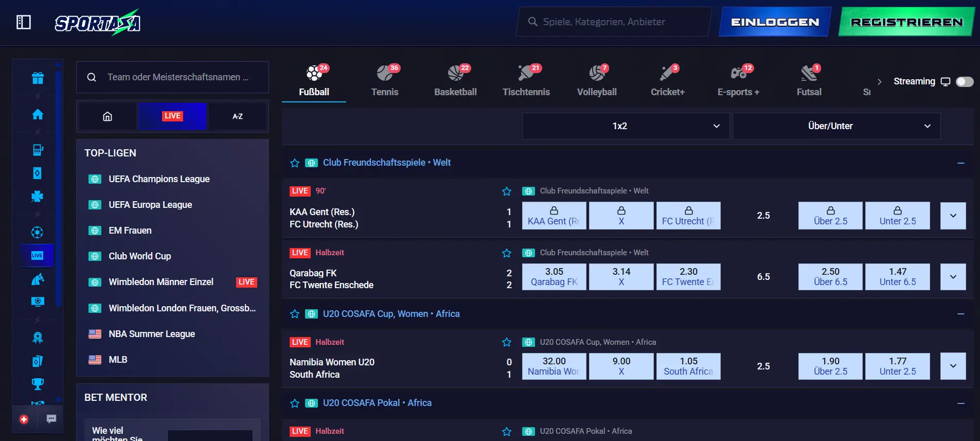The image size is (980, 441).
Task: Click the home tab icon in sports panel
Action: coord(108,116)
